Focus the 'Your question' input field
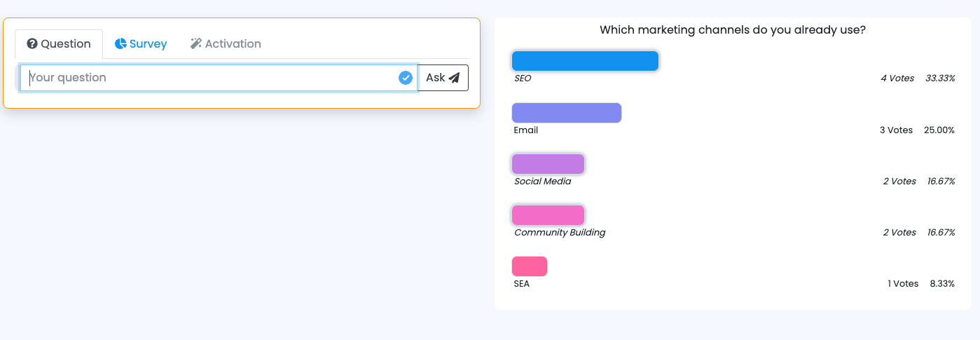The height and width of the screenshot is (340, 980). pyautogui.click(x=210, y=78)
